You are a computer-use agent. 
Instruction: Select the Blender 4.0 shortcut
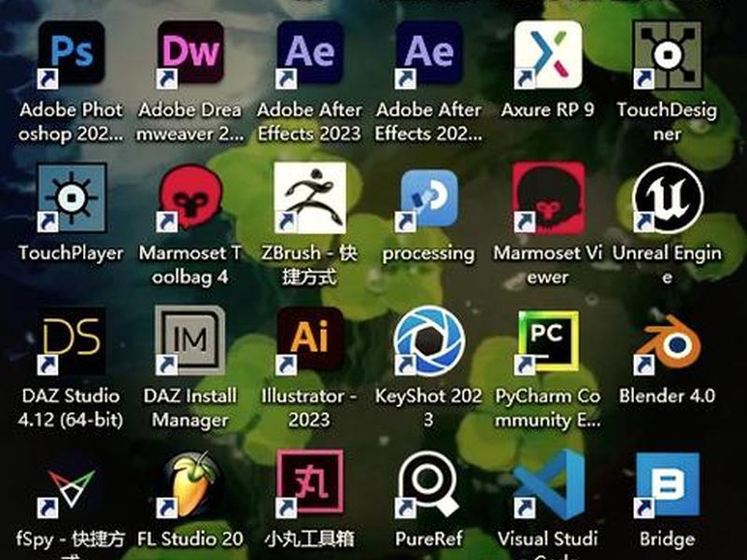[668, 343]
